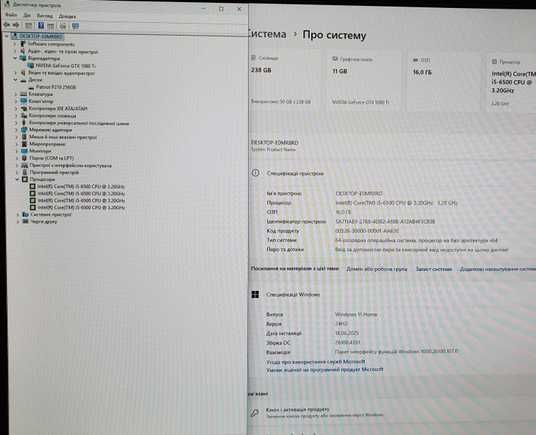Expand the Черги друку category
Image resolution: width=536 pixels, height=435 pixels.
[18, 221]
